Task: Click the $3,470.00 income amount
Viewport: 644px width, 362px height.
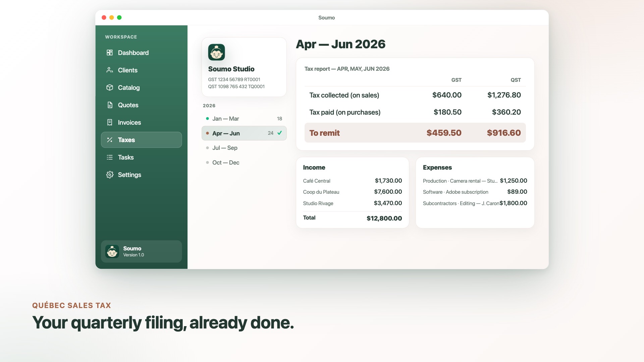Action: coord(388,203)
